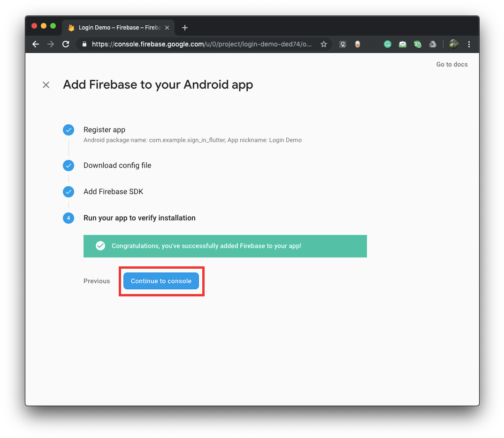Image resolution: width=504 pixels, height=438 pixels.
Task: Click the Continue to console button
Action: tap(161, 281)
